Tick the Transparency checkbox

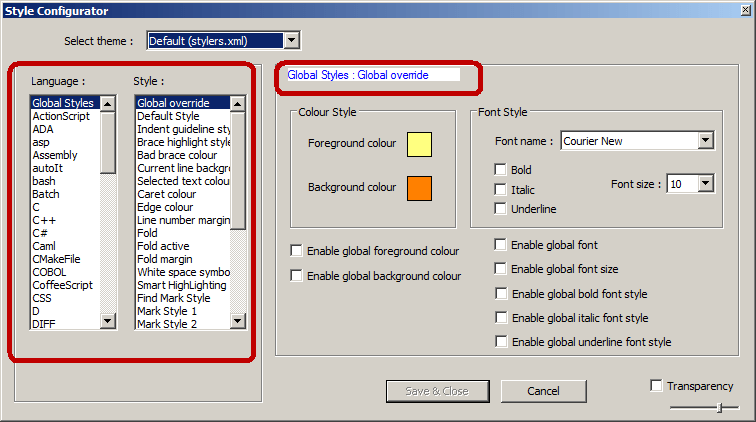click(656, 385)
